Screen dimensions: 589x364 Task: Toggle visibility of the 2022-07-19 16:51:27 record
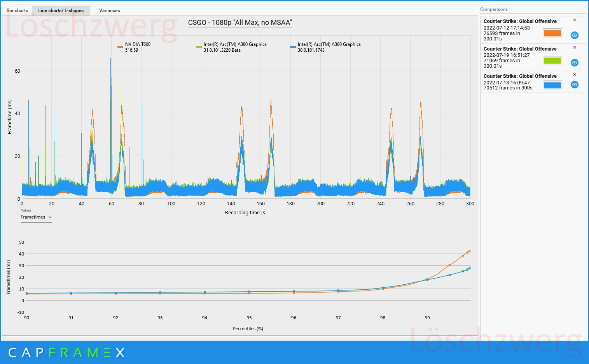click(575, 63)
